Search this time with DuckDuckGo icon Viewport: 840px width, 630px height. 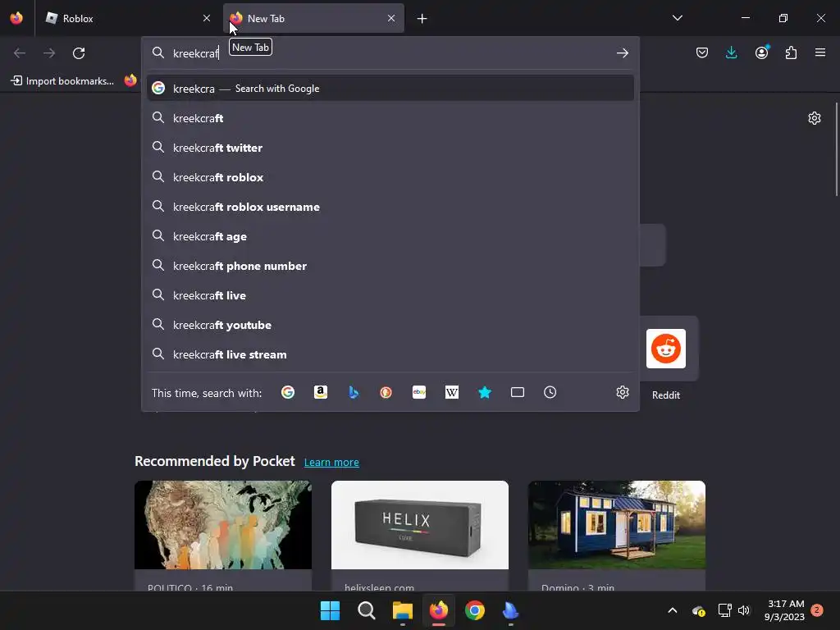[x=386, y=393]
